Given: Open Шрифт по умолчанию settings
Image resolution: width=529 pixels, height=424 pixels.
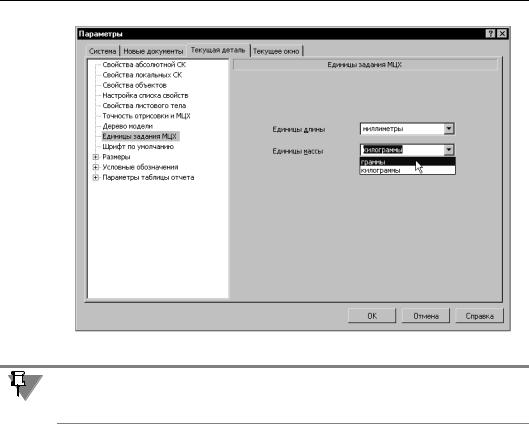Looking at the screenshot, I should [x=138, y=147].
